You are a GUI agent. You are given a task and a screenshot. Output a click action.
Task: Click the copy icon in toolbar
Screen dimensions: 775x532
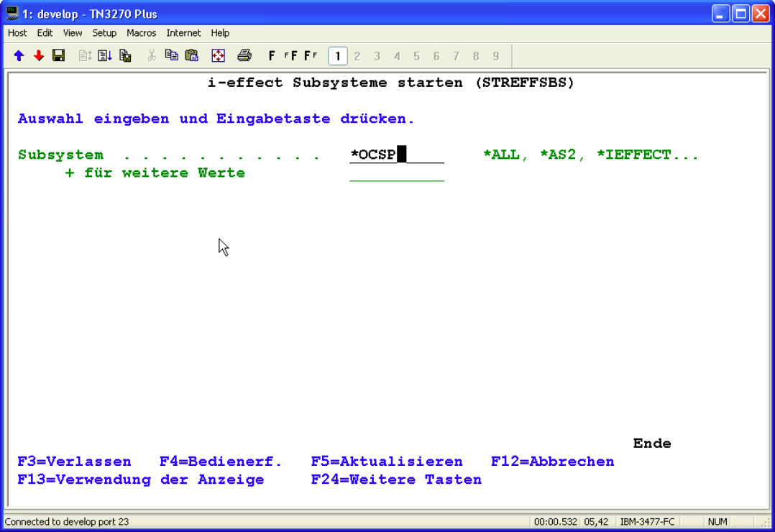pos(171,56)
